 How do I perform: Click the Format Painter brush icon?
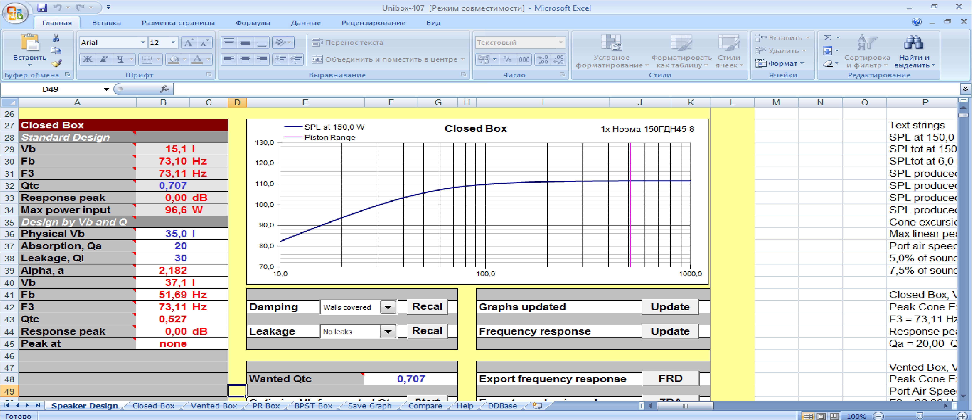pos(57,63)
